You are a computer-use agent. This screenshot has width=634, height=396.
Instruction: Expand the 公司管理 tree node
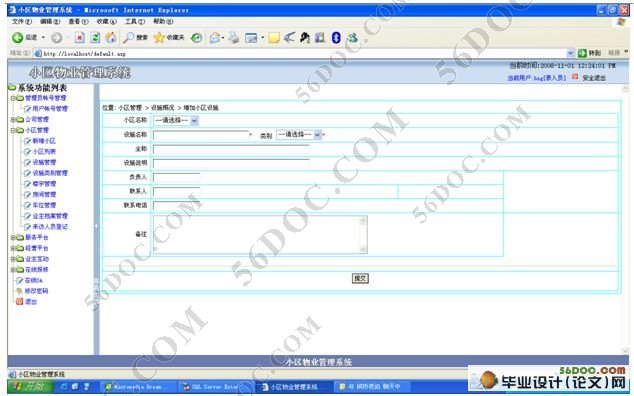click(13, 119)
